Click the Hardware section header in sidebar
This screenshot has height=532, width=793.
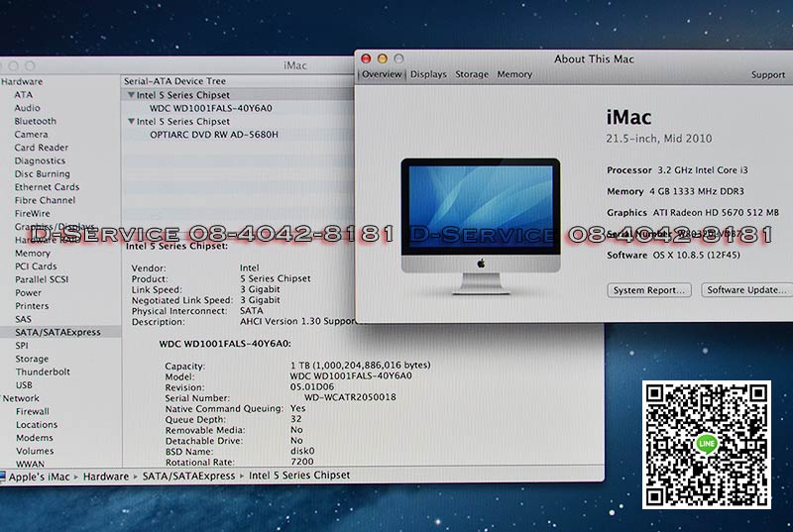pyautogui.click(x=22, y=81)
